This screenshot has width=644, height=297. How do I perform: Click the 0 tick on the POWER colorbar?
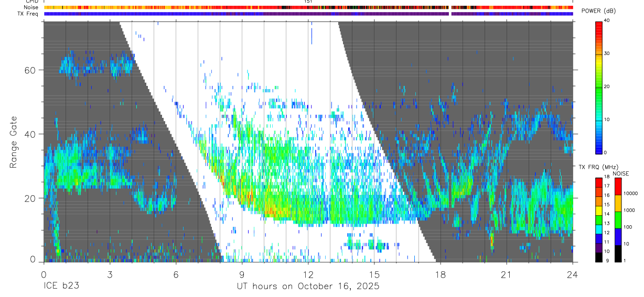click(606, 152)
